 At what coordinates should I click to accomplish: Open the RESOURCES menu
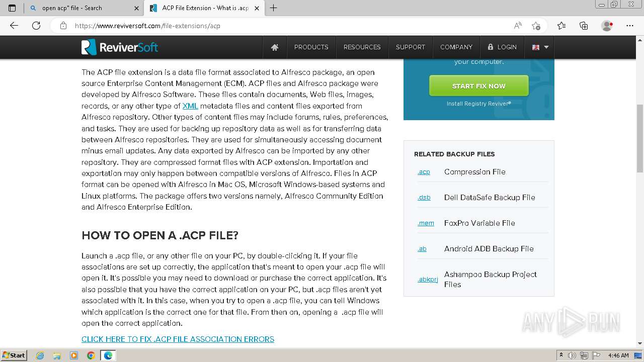362,47
